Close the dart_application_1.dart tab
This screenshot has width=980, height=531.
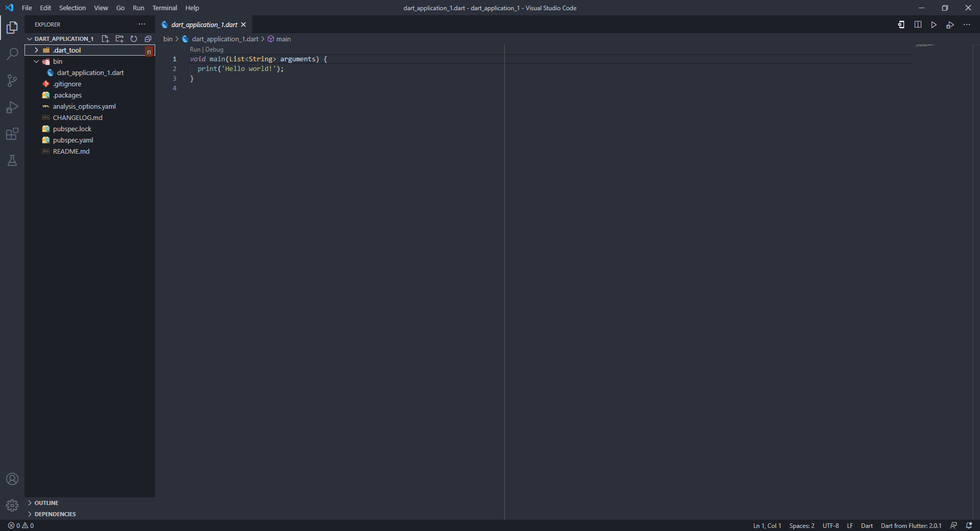[x=243, y=25]
